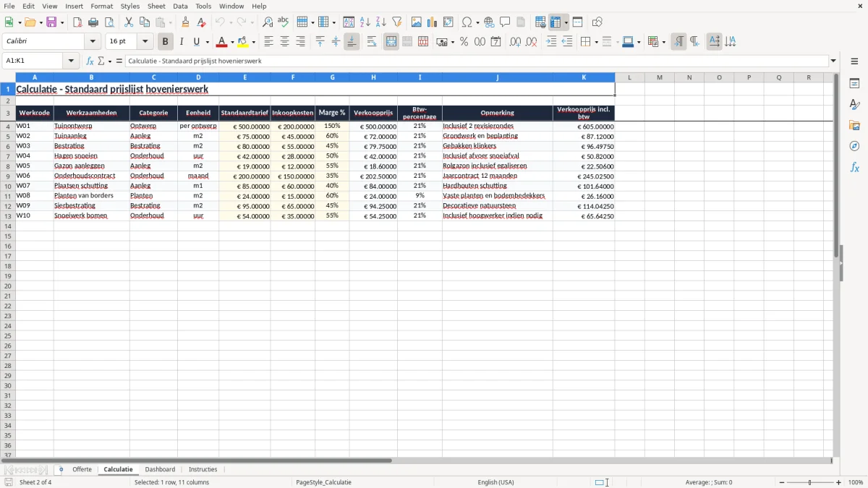The height and width of the screenshot is (488, 868).
Task: Align text left
Action: [x=268, y=42]
